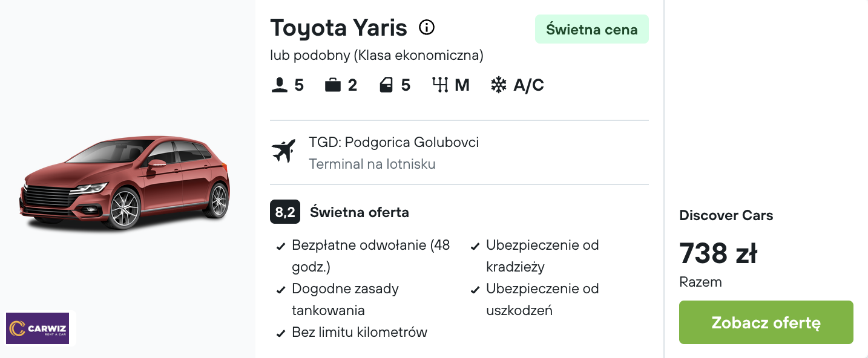Click the airplane airport pickup icon

point(283,151)
